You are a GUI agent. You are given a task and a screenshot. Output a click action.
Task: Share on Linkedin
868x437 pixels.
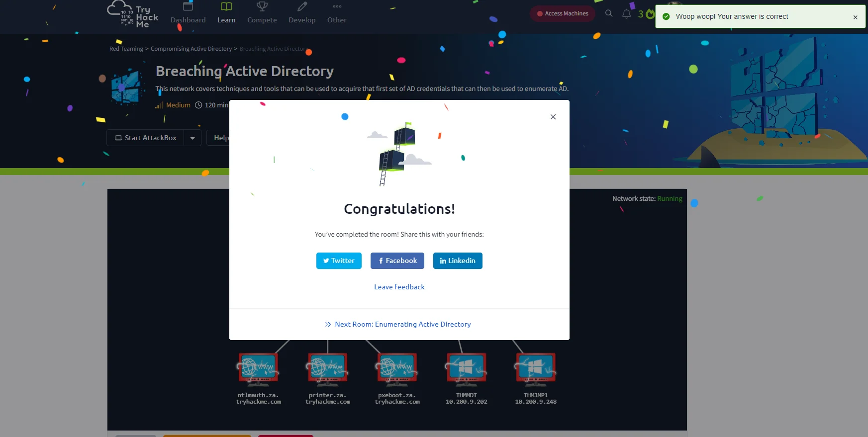click(x=458, y=261)
